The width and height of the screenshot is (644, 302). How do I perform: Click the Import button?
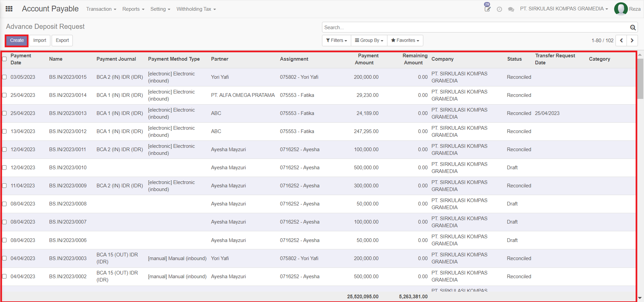pos(40,41)
